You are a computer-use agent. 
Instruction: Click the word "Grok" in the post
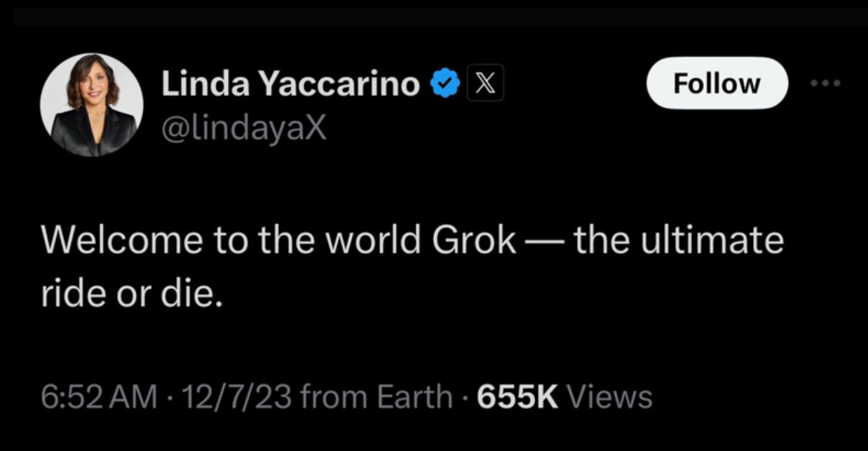point(473,241)
